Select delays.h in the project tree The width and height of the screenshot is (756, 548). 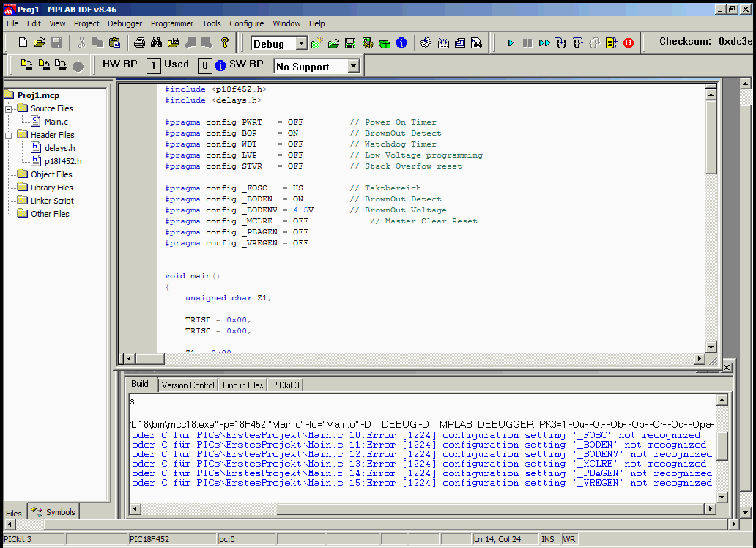(60, 148)
